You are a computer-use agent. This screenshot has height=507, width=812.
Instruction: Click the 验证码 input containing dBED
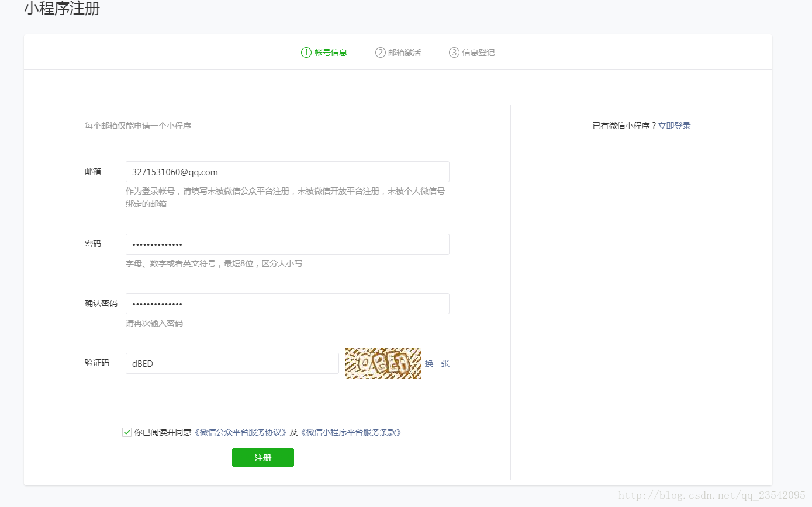pos(232,363)
